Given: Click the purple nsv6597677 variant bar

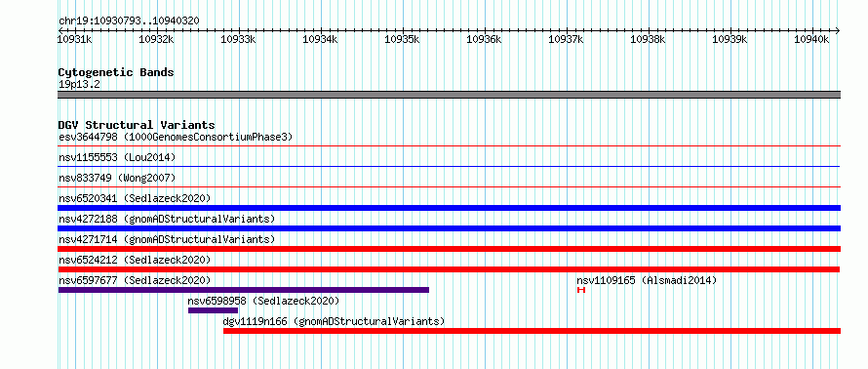Looking at the screenshot, I should [x=244, y=290].
